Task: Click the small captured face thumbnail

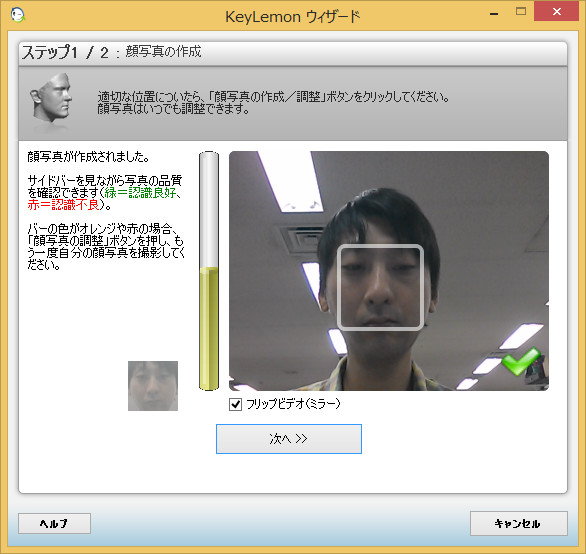Action: (x=153, y=386)
